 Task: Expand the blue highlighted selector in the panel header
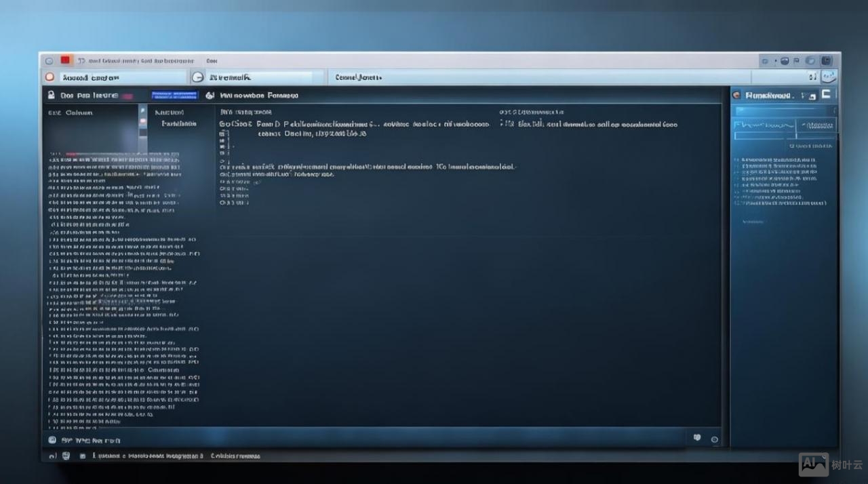click(174, 96)
